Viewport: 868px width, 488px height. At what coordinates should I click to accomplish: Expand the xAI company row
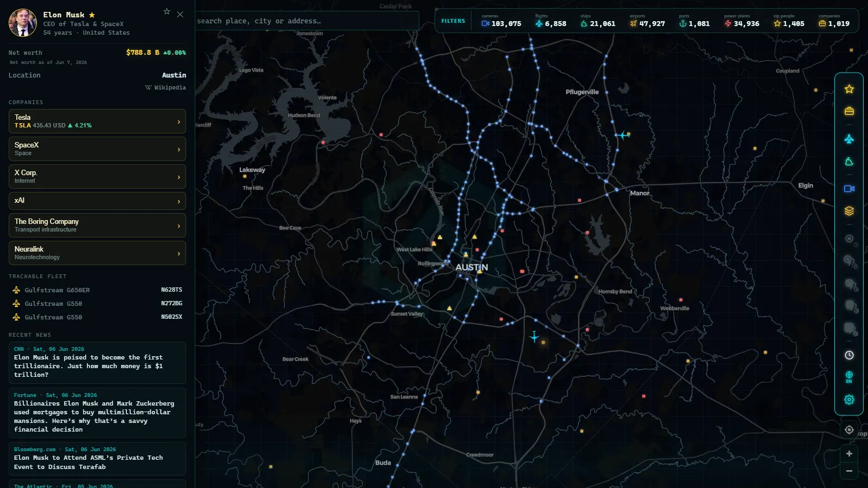click(x=97, y=201)
